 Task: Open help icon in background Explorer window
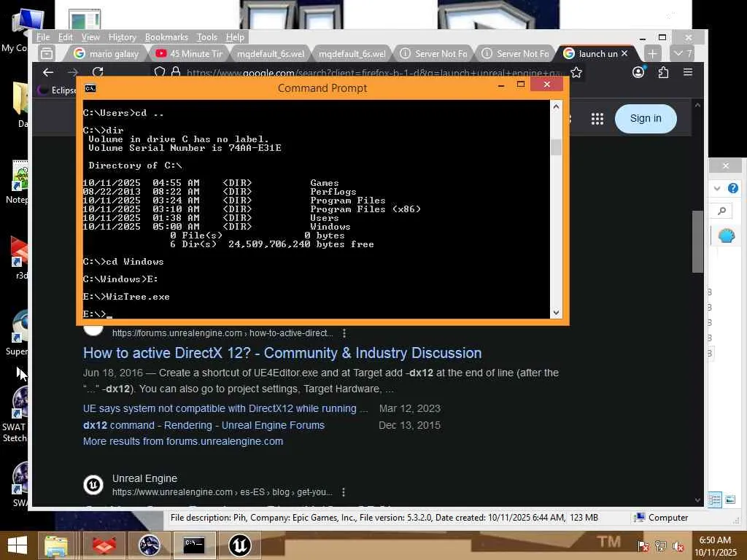click(x=733, y=188)
